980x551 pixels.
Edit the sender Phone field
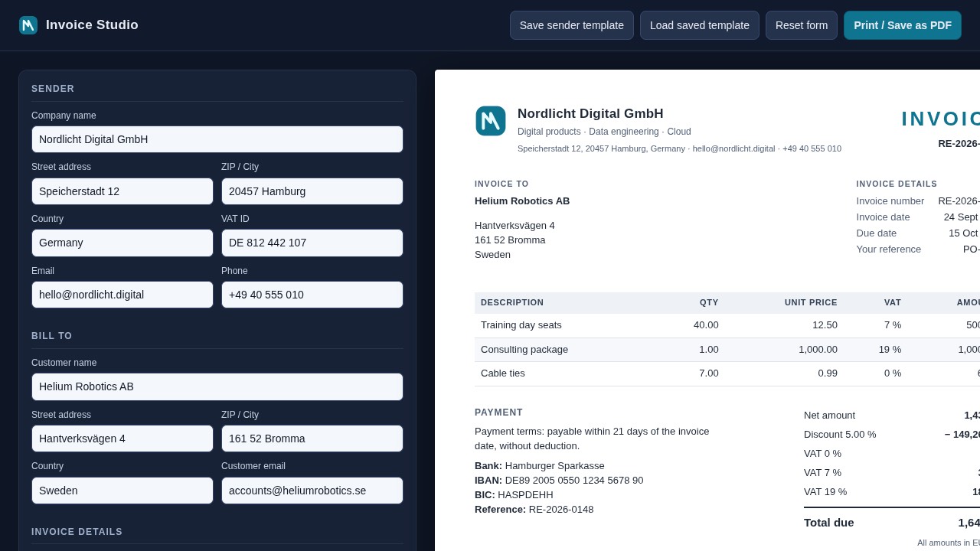(312, 295)
